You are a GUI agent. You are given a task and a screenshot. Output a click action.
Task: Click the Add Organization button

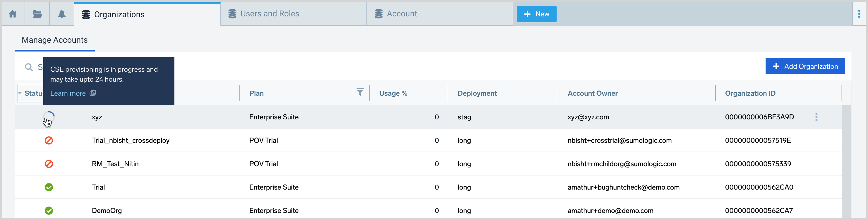click(x=805, y=66)
